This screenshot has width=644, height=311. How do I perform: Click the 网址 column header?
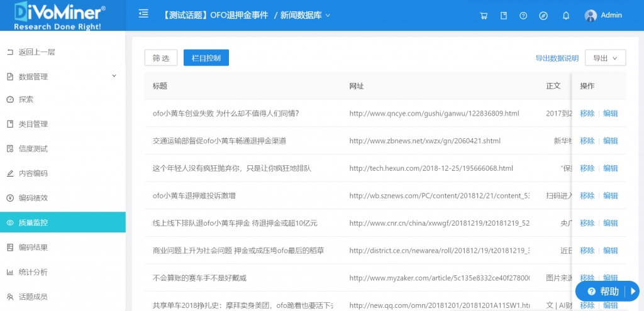357,85
